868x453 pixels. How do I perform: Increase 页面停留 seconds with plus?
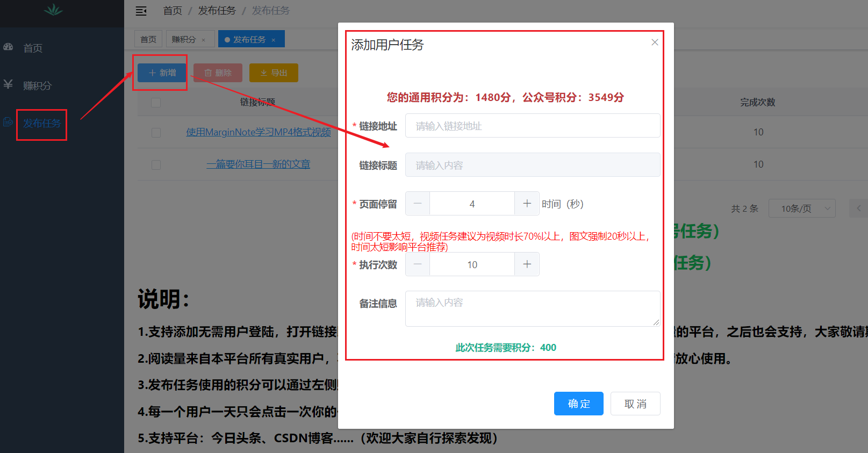[x=527, y=204]
